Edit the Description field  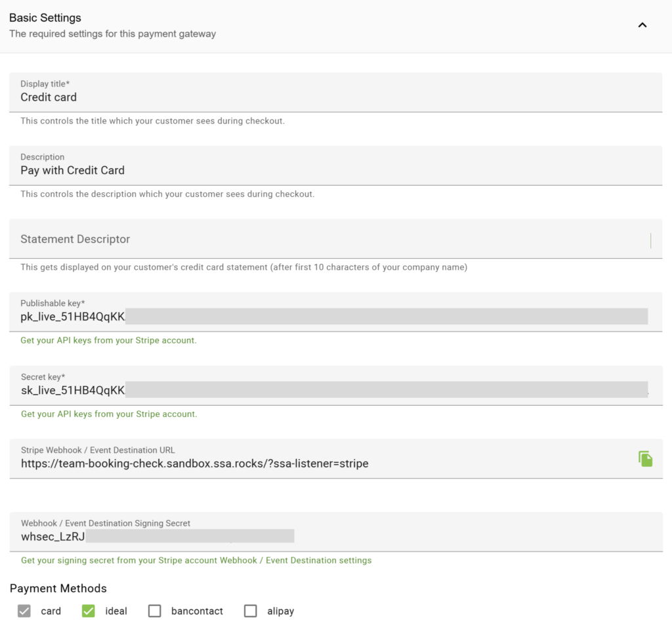[335, 165]
